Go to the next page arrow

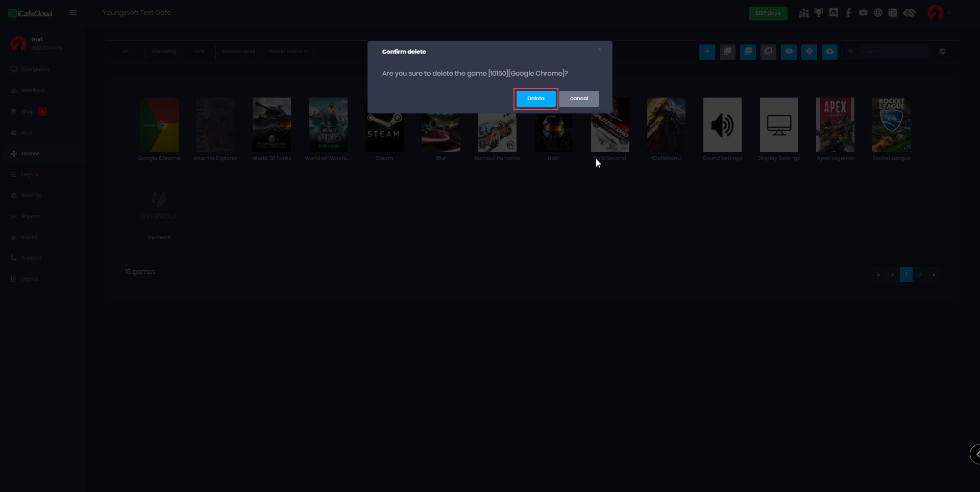[920, 275]
